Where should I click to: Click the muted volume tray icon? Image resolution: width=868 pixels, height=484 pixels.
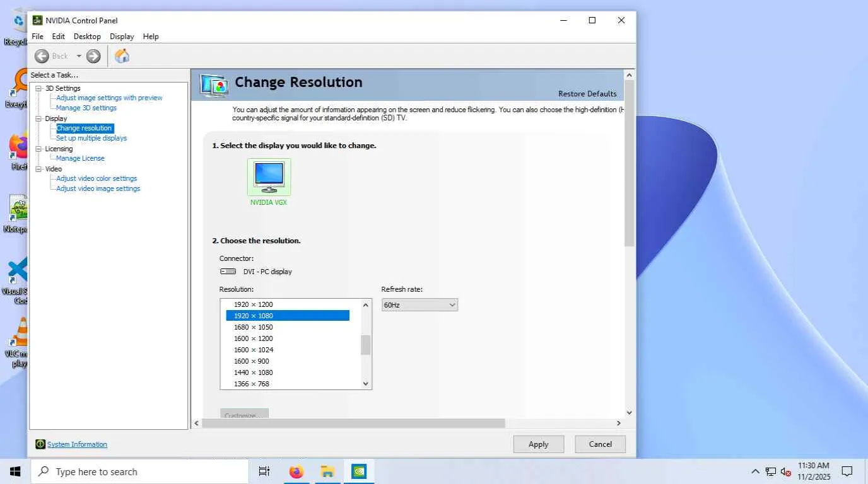point(786,471)
